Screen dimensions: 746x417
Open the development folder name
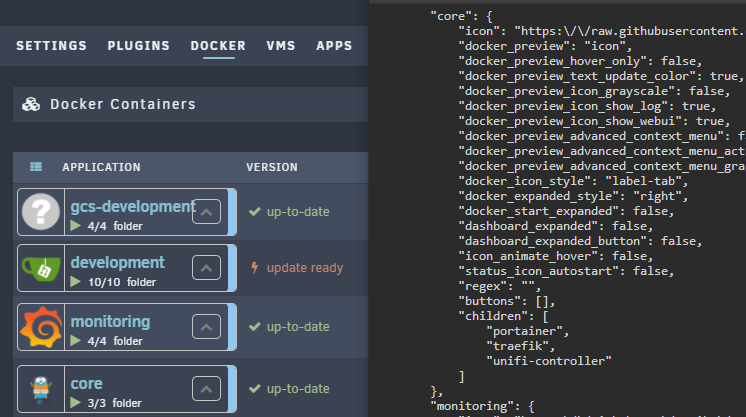118,262
